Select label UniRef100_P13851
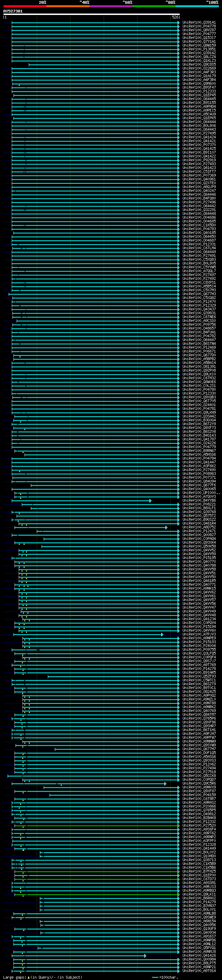 [x=199, y=49]
